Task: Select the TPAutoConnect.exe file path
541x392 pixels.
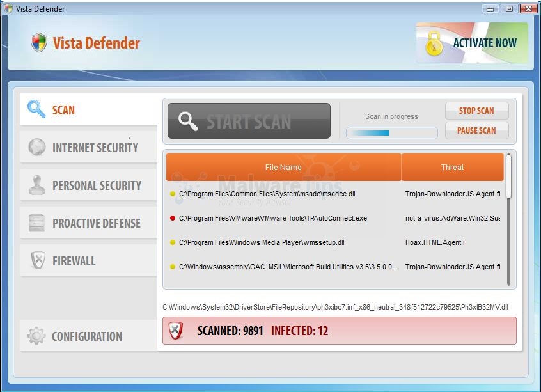Action: click(x=273, y=218)
